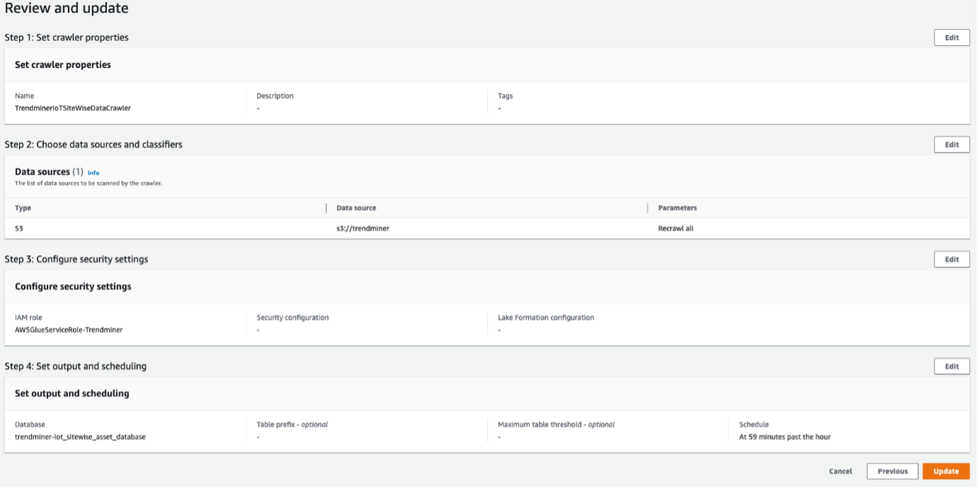980x489 pixels.
Task: Click the orange Update button
Action: 946,471
